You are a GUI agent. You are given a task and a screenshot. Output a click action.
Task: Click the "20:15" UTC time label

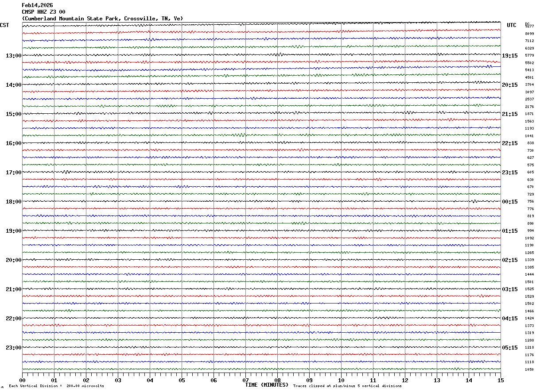click(x=510, y=85)
